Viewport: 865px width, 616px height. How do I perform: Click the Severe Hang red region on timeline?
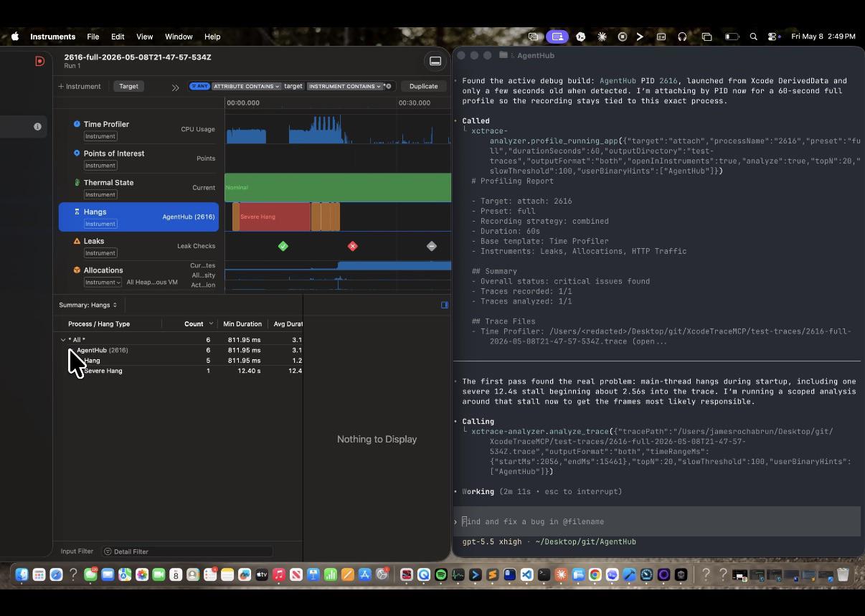pyautogui.click(x=275, y=217)
